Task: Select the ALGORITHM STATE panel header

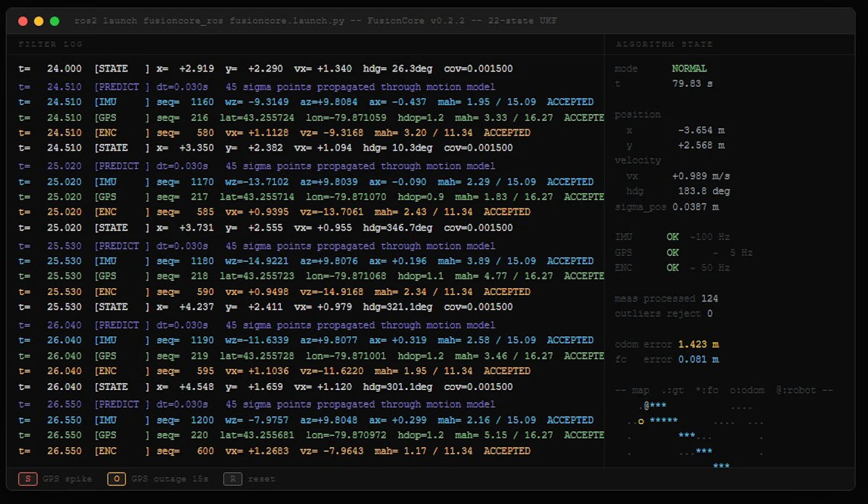Action: click(x=665, y=44)
